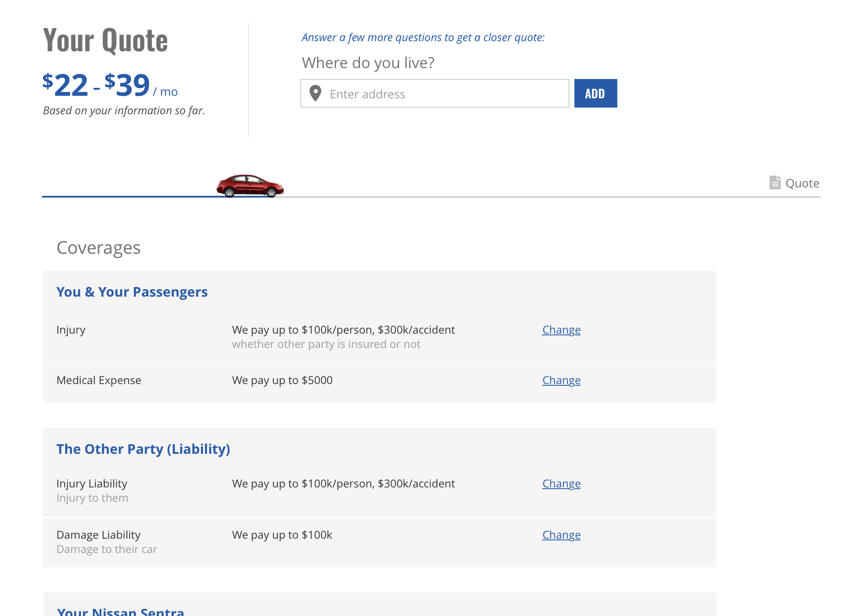Focus the Enter address field
This screenshot has width=865, height=616.
(446, 94)
